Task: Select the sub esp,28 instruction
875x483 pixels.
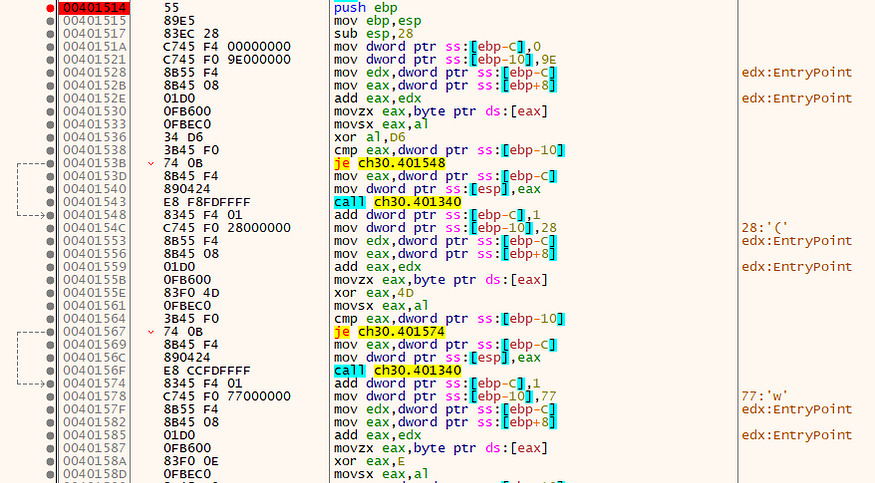Action: point(373,34)
